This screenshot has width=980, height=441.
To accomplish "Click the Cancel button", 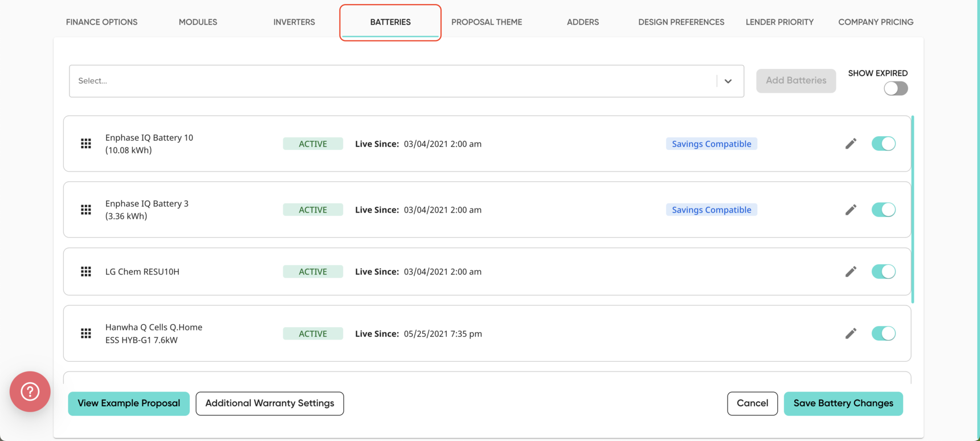I will [x=752, y=403].
